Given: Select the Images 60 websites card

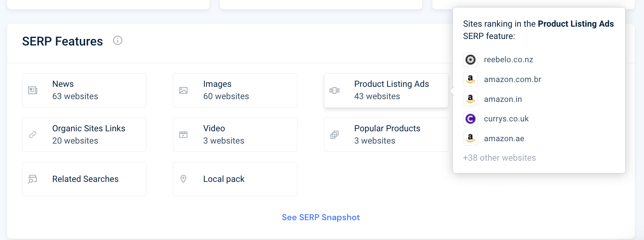Looking at the screenshot, I should (x=235, y=90).
